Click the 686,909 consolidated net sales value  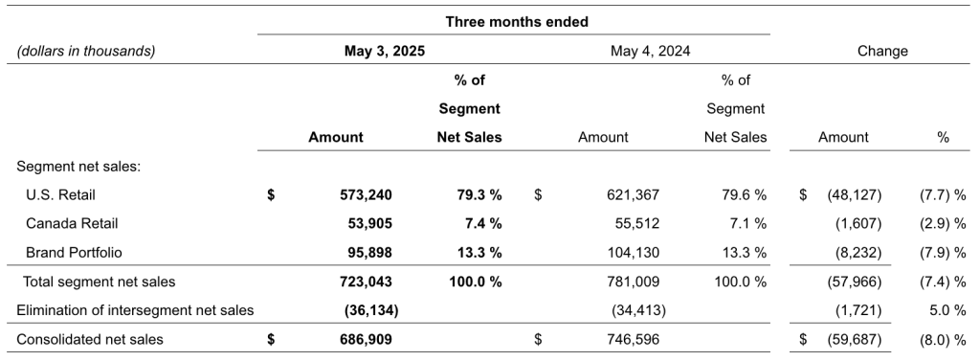coord(366,340)
